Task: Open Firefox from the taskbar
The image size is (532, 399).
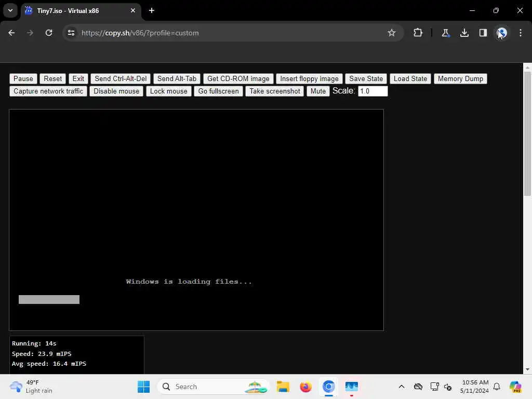Action: click(305, 387)
